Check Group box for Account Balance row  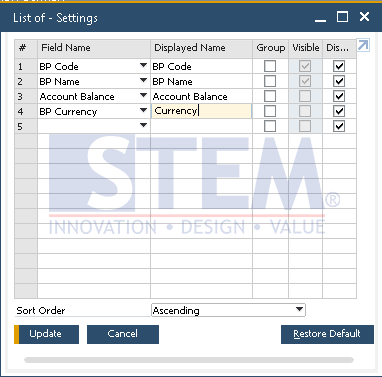[x=270, y=96]
